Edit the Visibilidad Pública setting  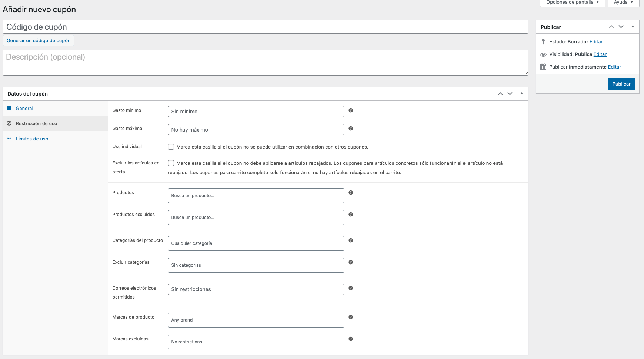[x=600, y=54]
